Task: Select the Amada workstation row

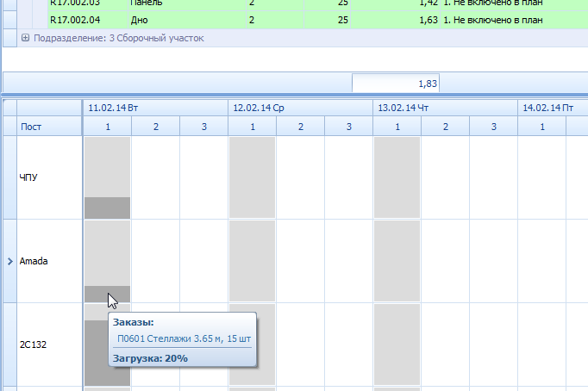Action: point(49,261)
